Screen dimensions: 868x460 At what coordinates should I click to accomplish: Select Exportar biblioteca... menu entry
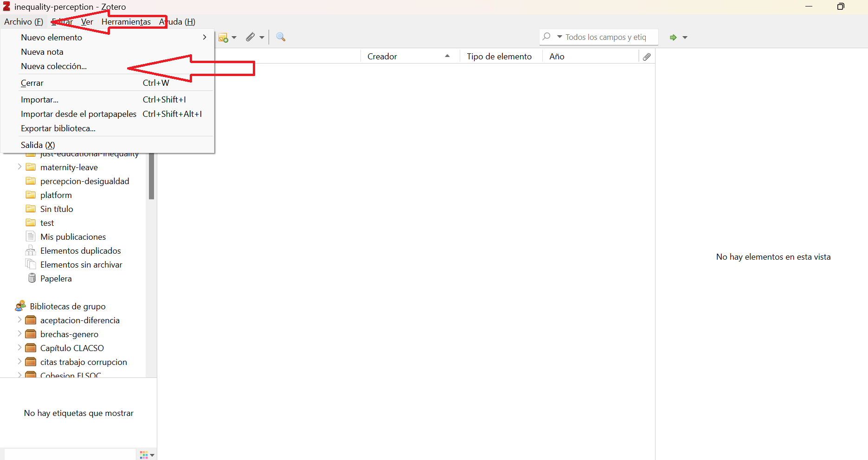(x=58, y=128)
